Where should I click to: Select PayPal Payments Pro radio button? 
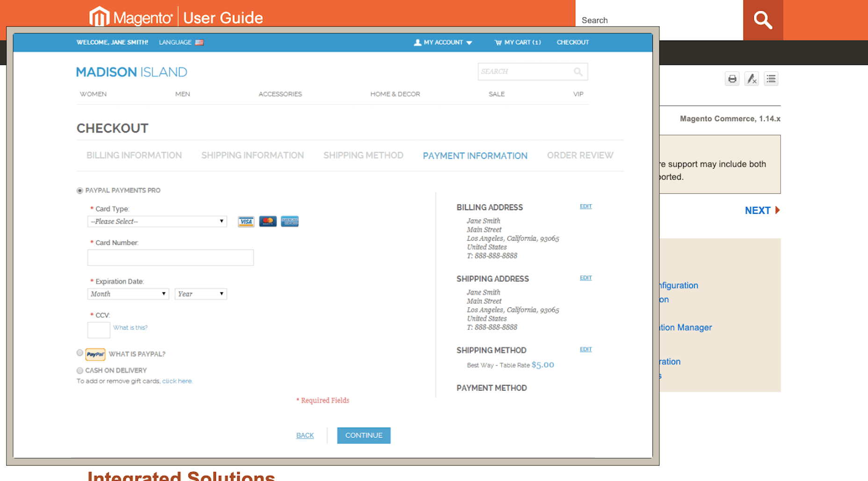80,190
